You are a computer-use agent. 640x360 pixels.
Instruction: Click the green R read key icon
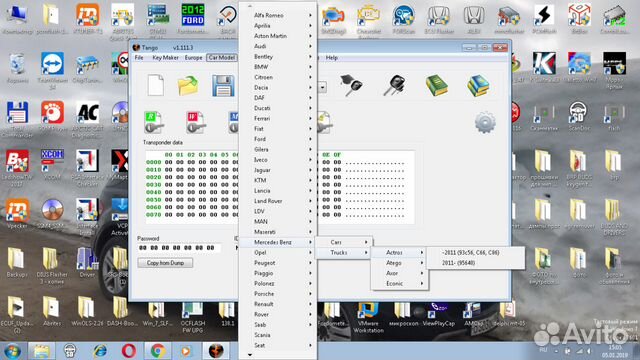(x=153, y=122)
